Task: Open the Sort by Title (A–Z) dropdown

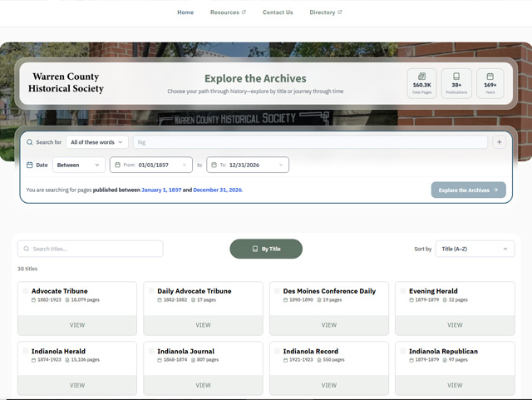Action: (x=475, y=249)
